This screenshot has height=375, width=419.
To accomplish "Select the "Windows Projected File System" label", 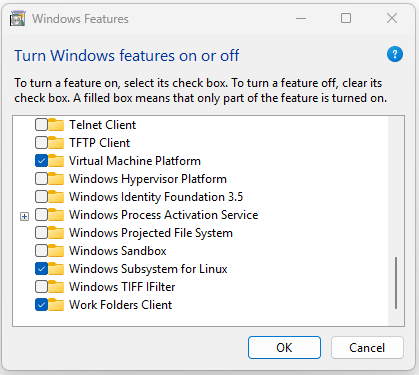I will click(151, 233).
